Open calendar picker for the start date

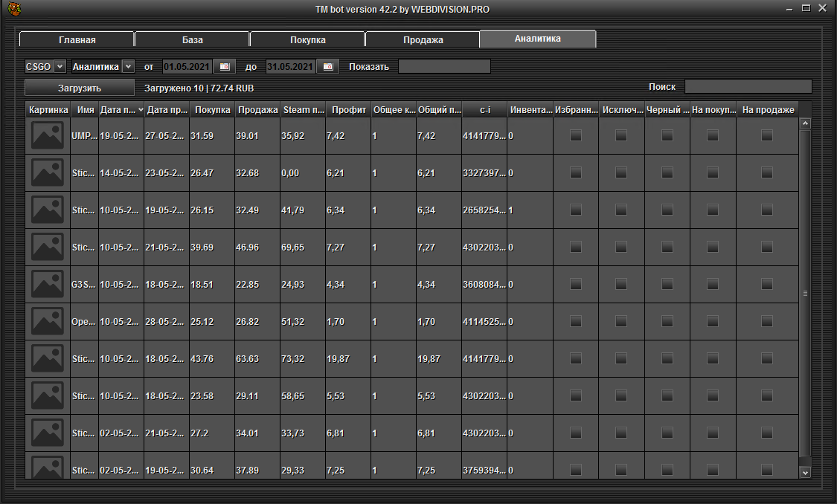[224, 66]
